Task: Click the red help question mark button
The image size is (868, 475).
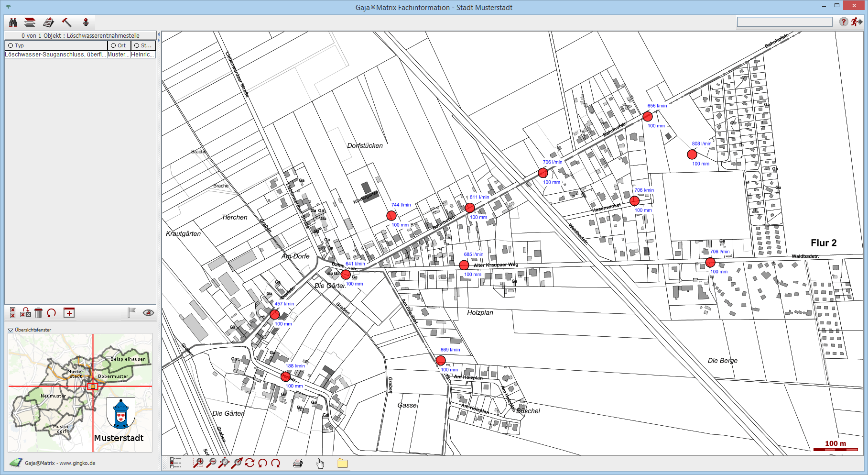Action: (x=844, y=22)
